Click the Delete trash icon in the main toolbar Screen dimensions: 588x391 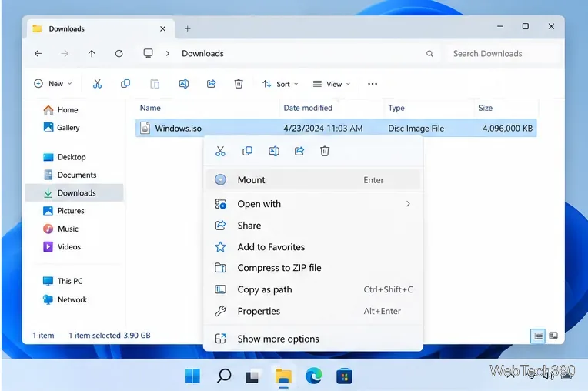(x=239, y=84)
